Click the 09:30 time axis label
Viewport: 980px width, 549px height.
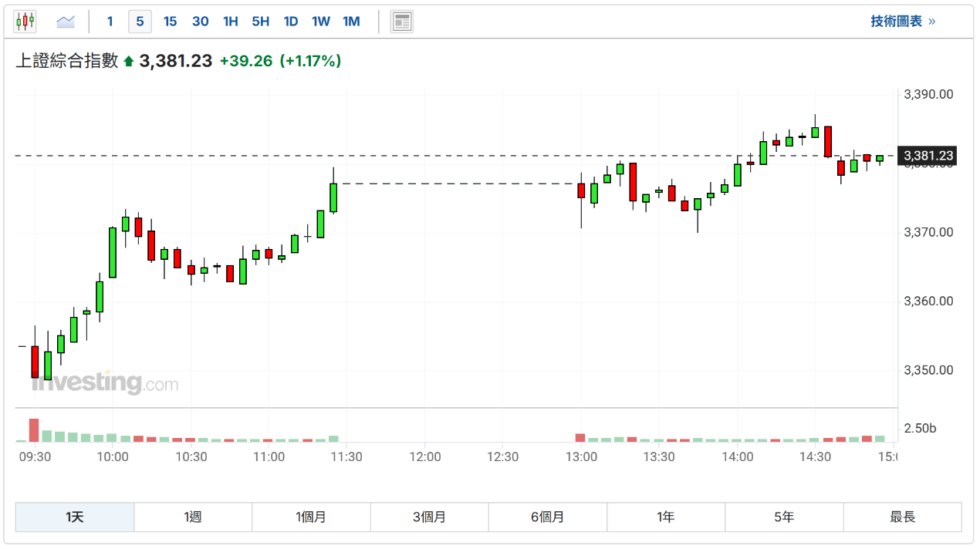(x=35, y=456)
